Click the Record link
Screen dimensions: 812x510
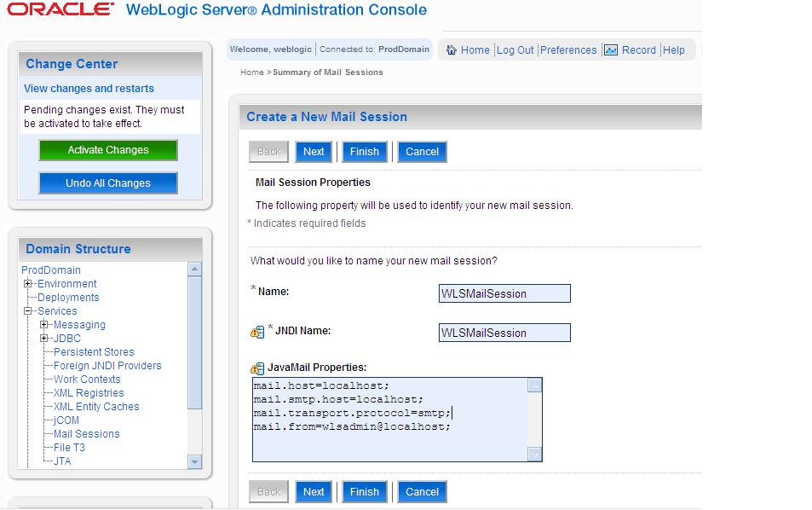pyautogui.click(x=638, y=49)
